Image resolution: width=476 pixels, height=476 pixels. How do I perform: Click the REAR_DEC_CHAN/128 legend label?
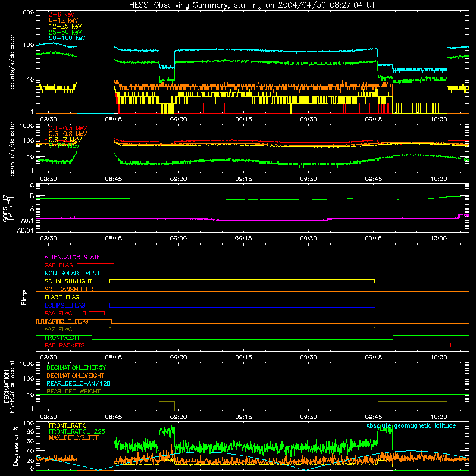[79, 383]
